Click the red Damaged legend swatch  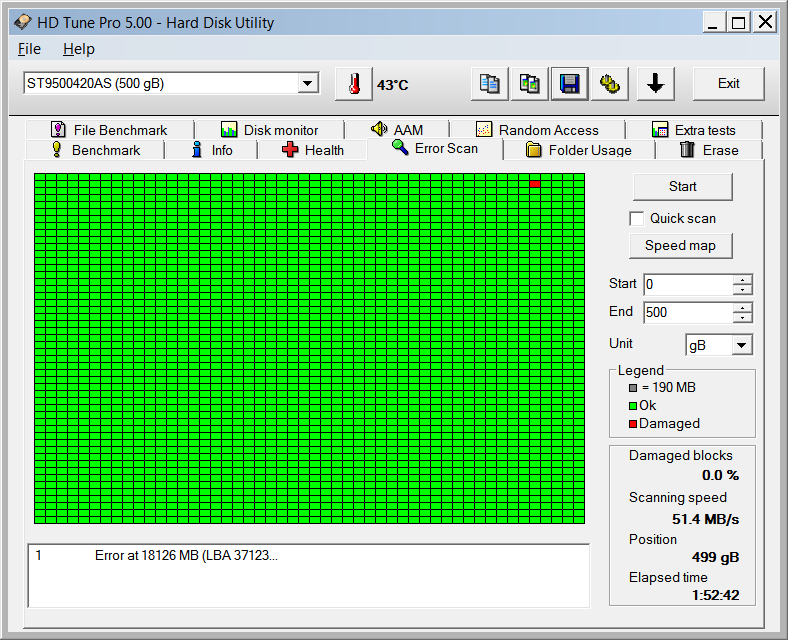(633, 424)
